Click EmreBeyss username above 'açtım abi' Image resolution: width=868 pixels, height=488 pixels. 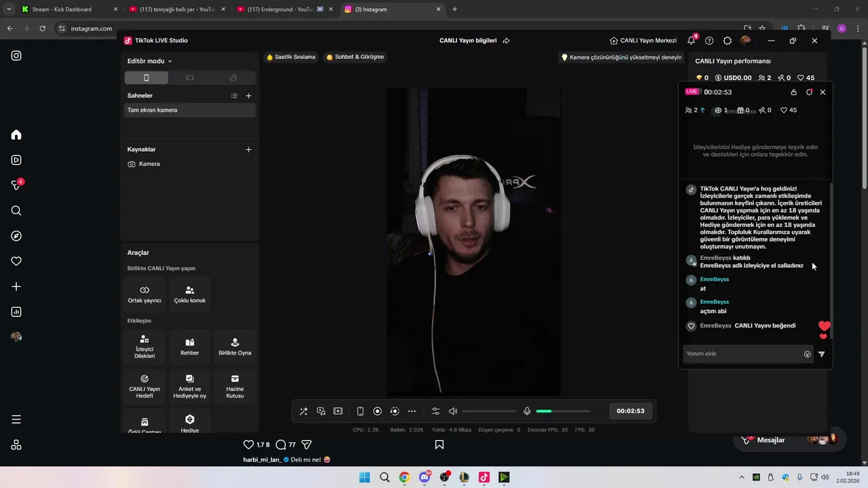click(x=714, y=302)
